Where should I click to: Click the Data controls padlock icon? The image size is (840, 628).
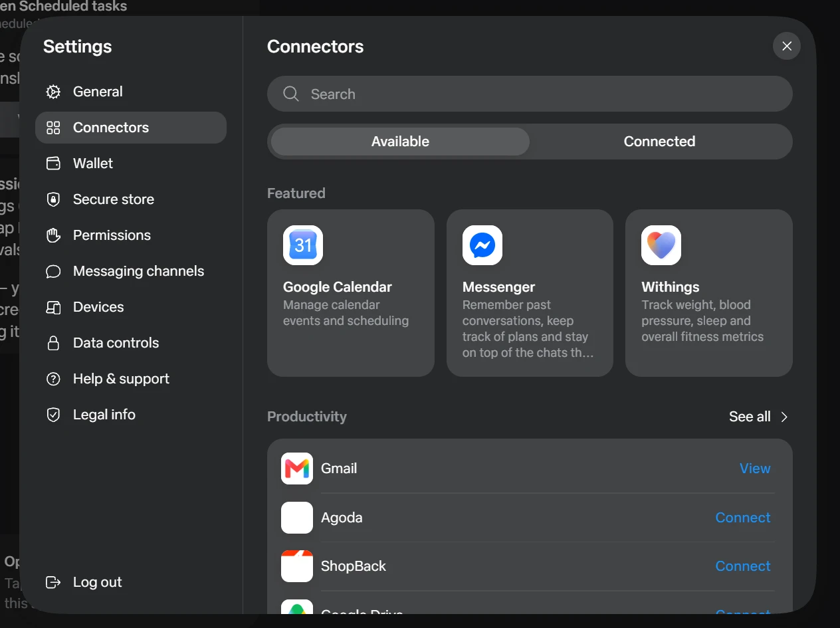pyautogui.click(x=53, y=343)
